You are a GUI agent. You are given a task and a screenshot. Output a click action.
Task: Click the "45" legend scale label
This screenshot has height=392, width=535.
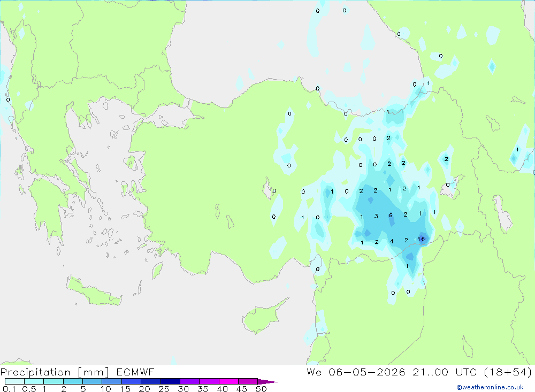click(x=242, y=389)
